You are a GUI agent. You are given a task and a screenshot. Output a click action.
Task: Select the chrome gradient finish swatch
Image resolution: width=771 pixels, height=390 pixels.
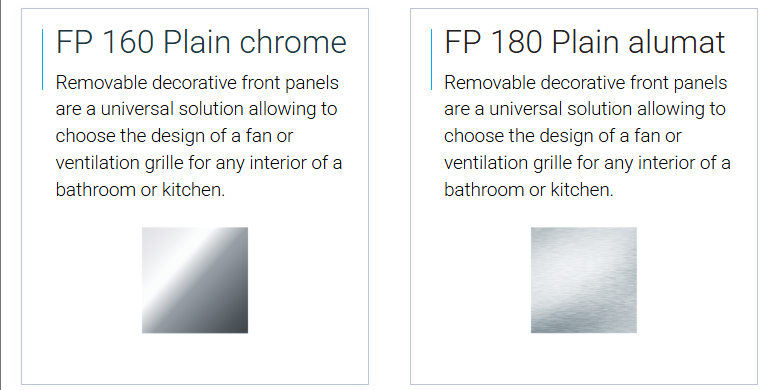click(x=195, y=280)
